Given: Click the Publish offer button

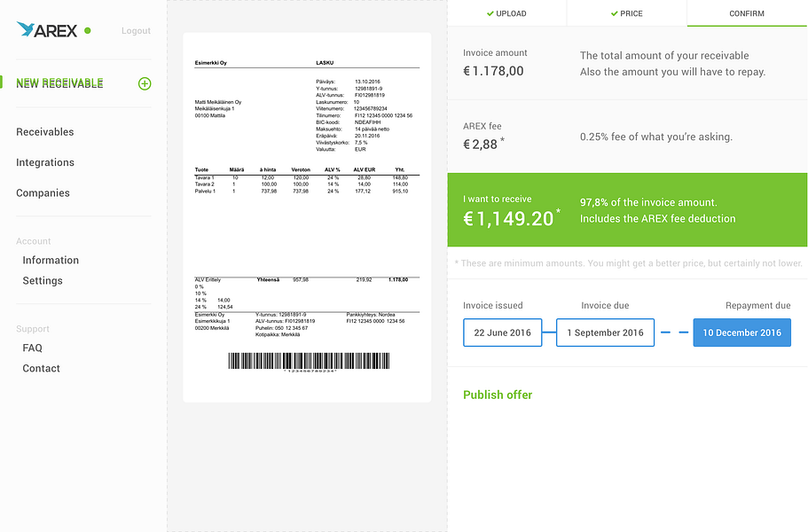Looking at the screenshot, I should pos(498,395).
